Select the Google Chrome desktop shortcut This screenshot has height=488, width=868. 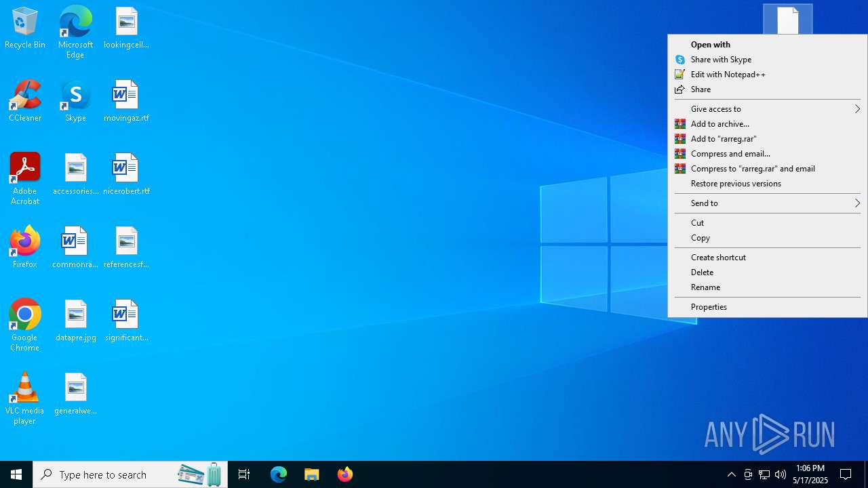pos(25,325)
